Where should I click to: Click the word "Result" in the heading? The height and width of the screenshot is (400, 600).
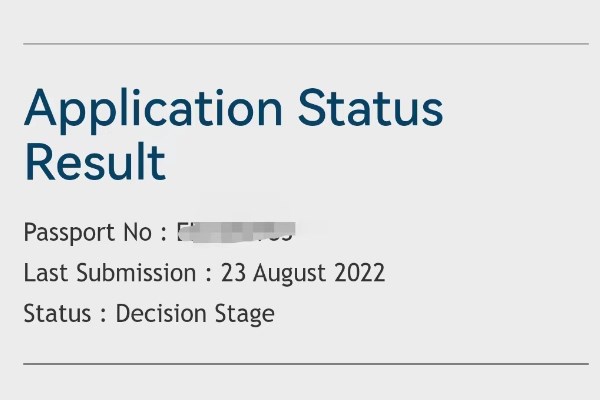(x=95, y=162)
